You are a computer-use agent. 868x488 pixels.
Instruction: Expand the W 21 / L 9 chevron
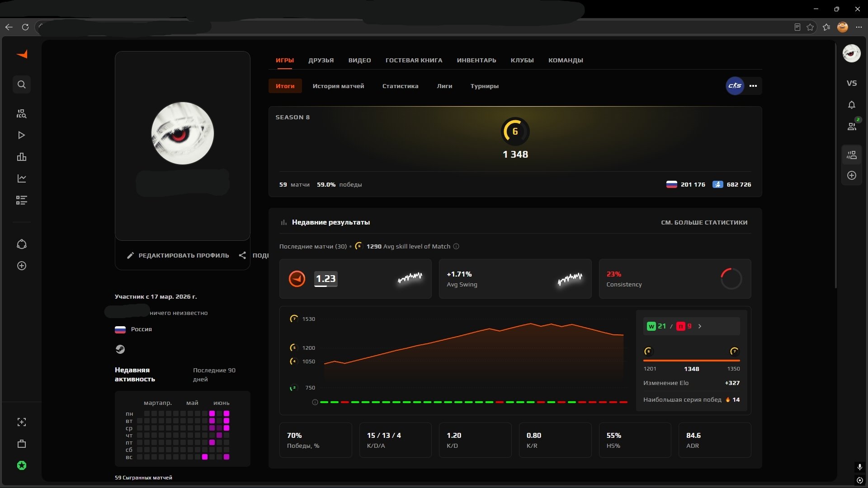tap(700, 326)
